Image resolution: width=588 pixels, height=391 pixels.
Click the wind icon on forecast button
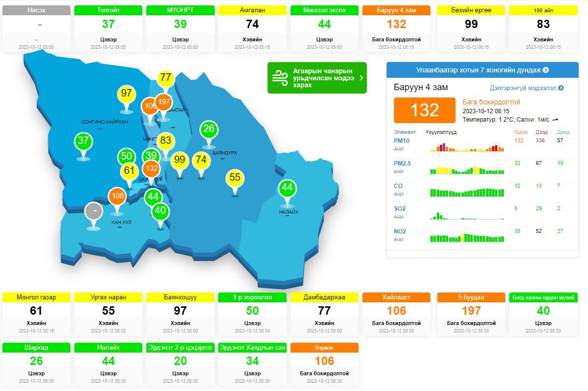280,78
